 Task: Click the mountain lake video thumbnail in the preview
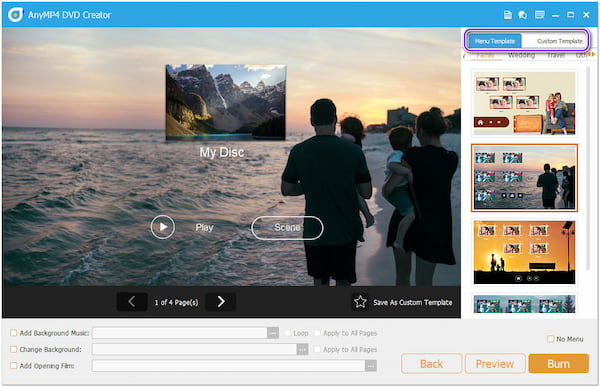click(x=225, y=102)
